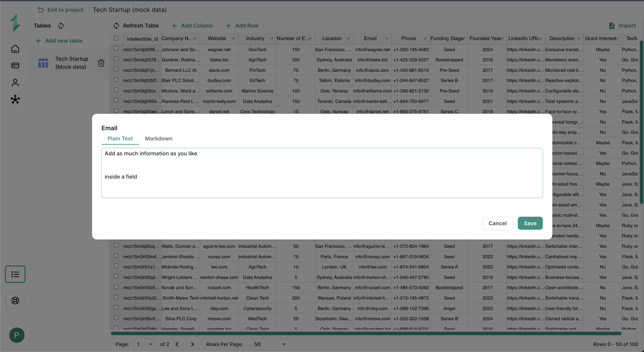This screenshot has height=352, width=644.
Task: Toggle the select-all rows checkbox in header
Action: [x=116, y=38]
